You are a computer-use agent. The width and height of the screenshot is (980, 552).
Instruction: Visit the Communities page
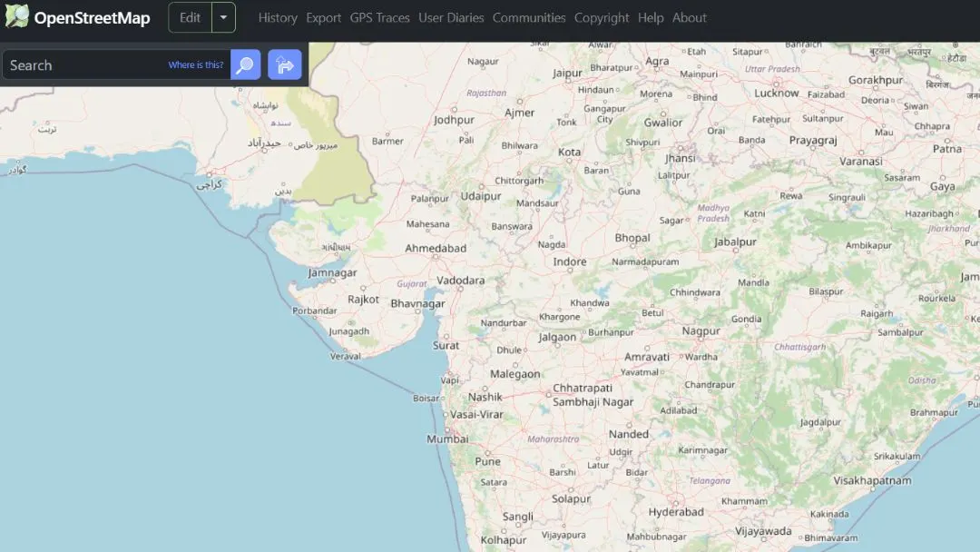(529, 18)
